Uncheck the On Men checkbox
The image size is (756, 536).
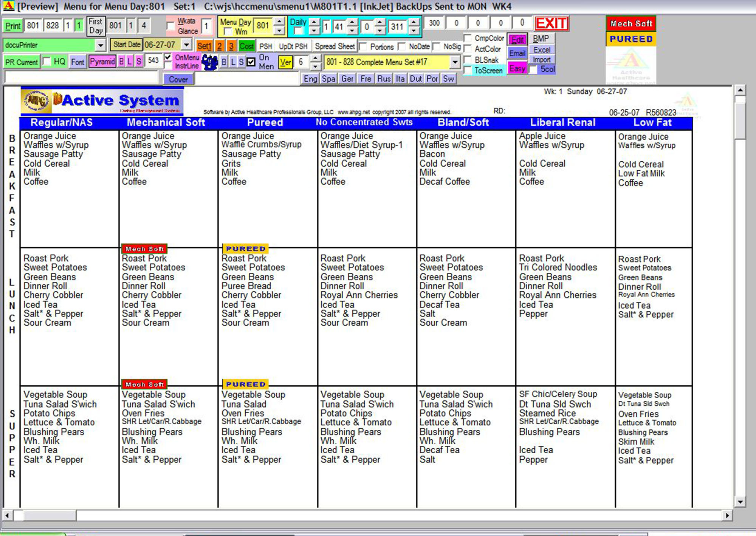click(x=251, y=62)
